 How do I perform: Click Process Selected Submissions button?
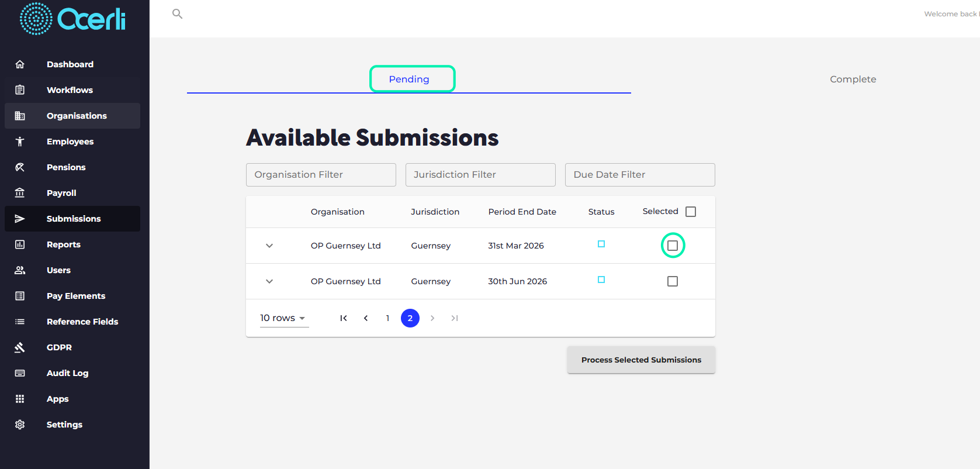(x=641, y=360)
